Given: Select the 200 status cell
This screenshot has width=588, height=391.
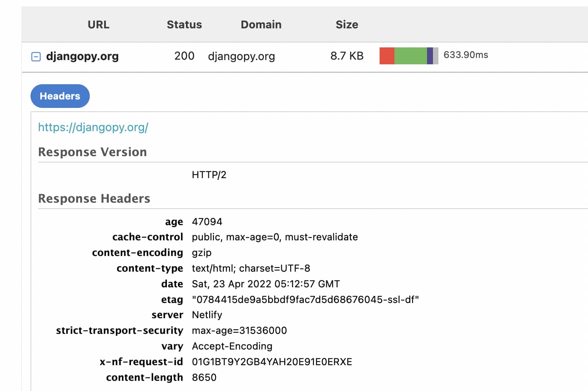Looking at the screenshot, I should (x=184, y=56).
